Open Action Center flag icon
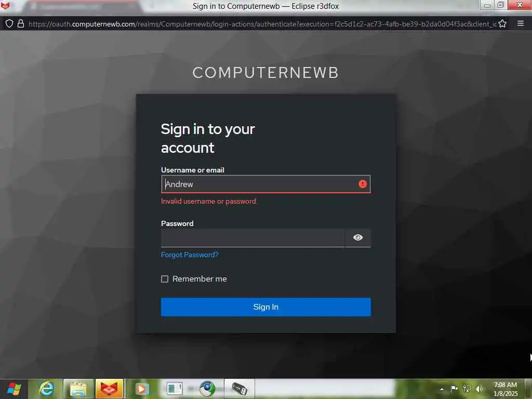 454,389
